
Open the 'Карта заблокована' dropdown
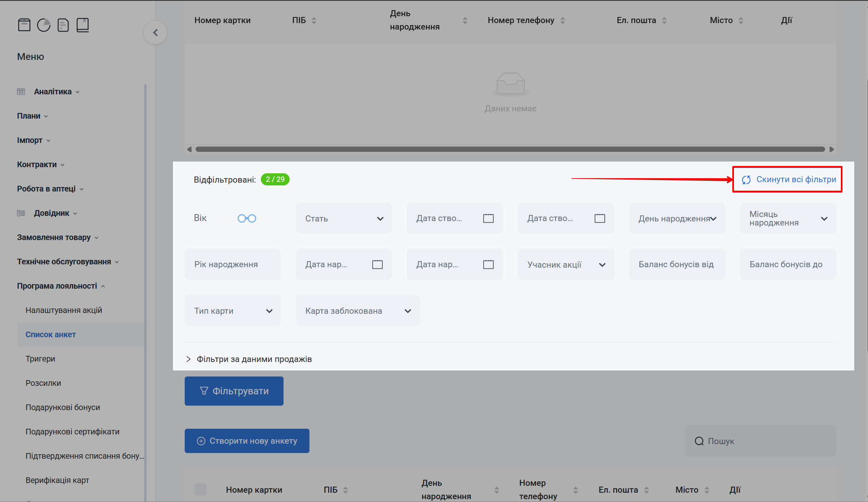click(357, 311)
